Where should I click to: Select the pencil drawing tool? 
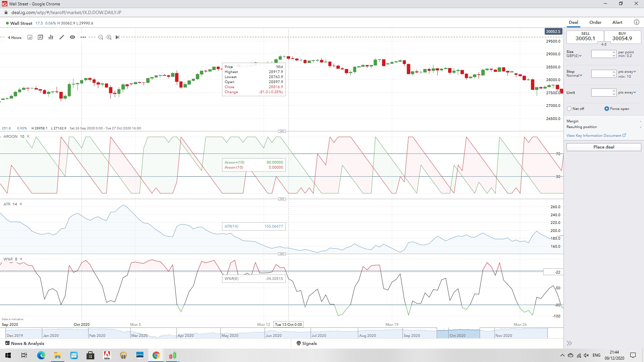[x=61, y=37]
